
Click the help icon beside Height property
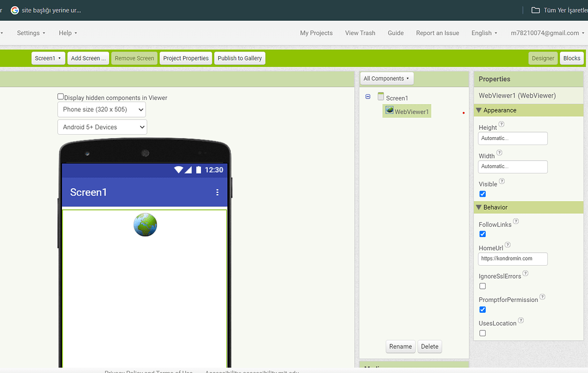502,124
